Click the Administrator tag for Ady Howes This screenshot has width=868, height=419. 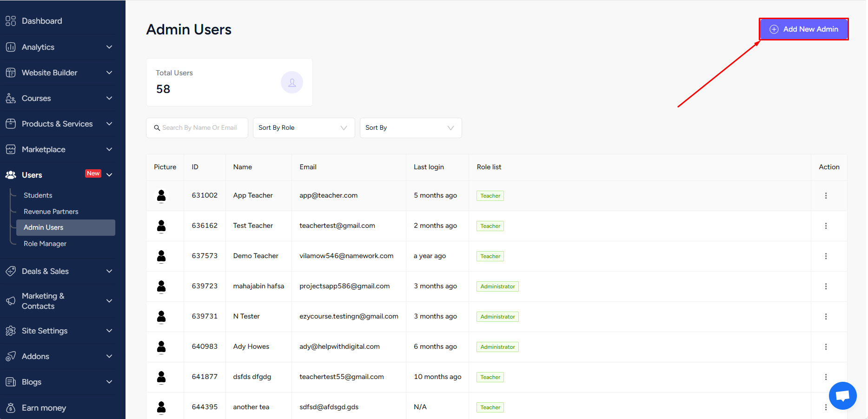[497, 347]
